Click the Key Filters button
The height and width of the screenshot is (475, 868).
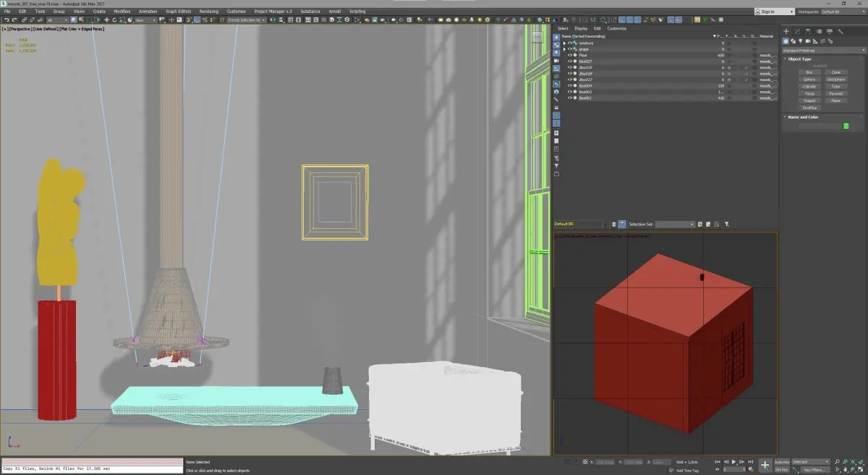(815, 470)
